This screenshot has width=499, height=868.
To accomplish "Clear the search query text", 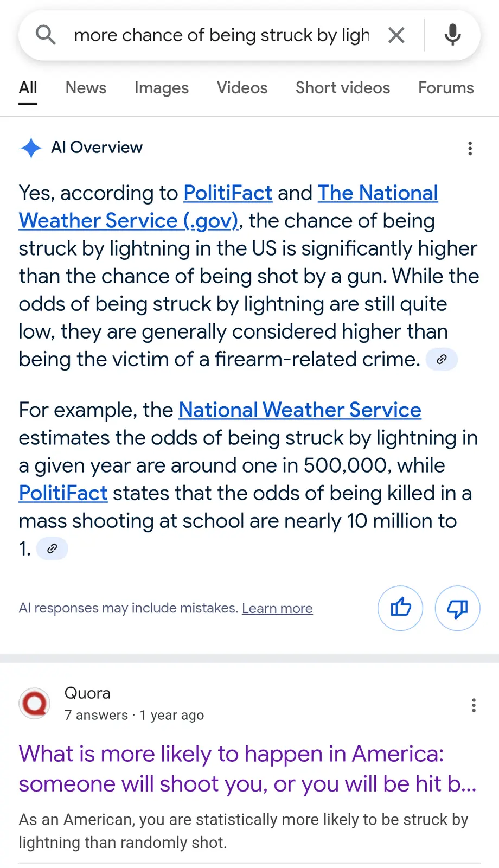I will (x=396, y=35).
